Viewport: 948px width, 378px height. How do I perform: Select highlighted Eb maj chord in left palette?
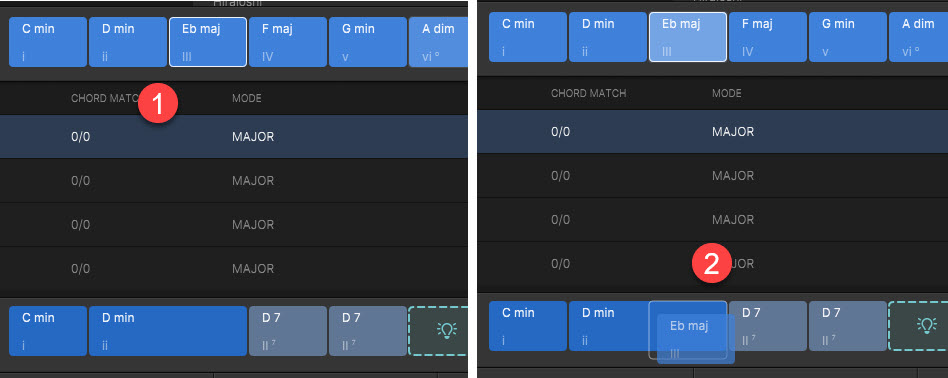pyautogui.click(x=207, y=42)
